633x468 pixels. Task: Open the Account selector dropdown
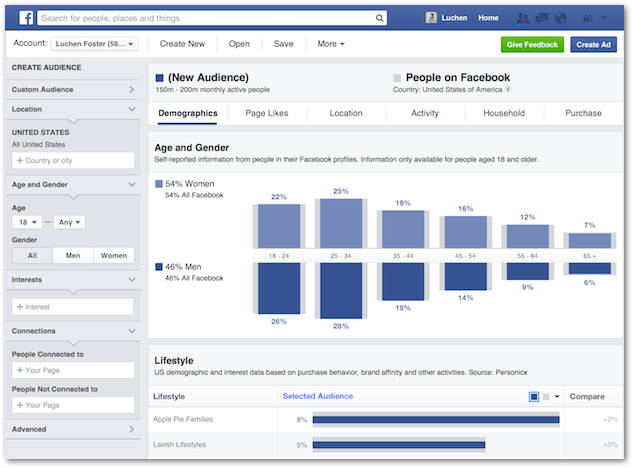[94, 44]
